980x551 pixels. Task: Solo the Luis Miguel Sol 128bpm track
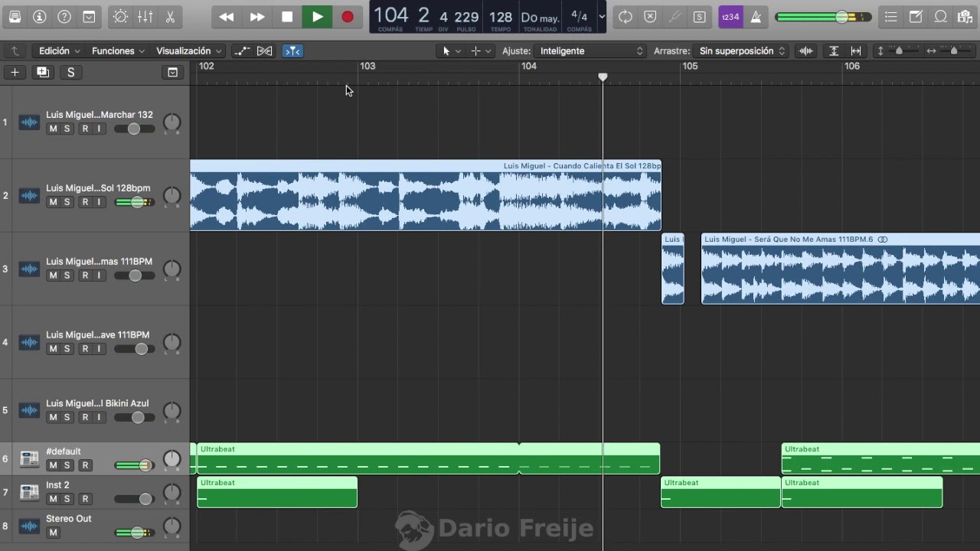coord(67,202)
